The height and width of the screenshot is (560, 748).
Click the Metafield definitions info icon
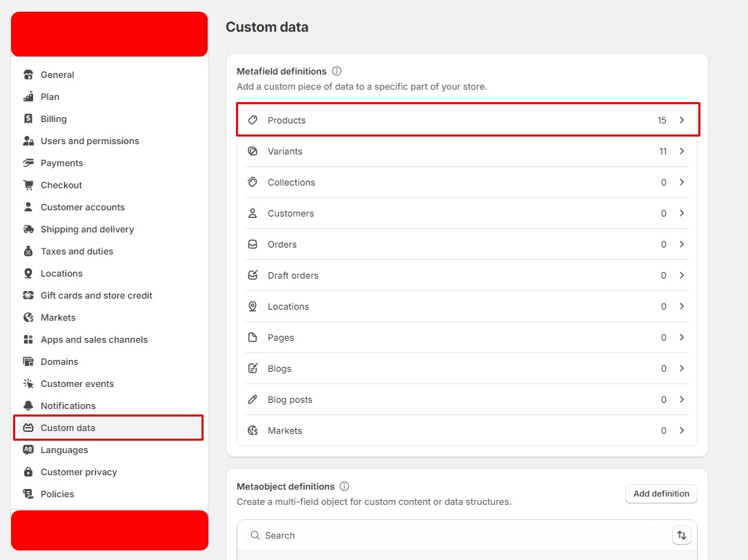337,71
